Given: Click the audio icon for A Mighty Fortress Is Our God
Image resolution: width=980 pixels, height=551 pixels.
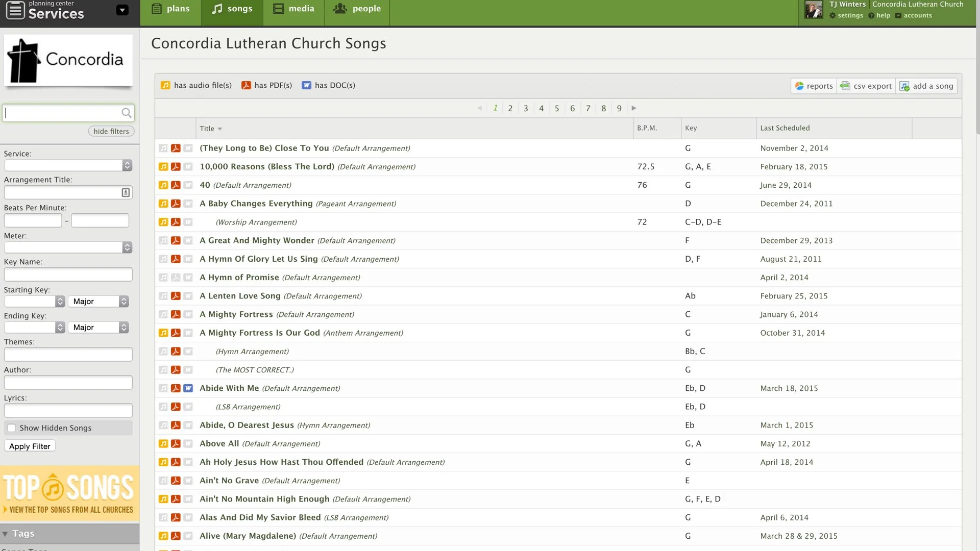Looking at the screenshot, I should click(x=163, y=333).
